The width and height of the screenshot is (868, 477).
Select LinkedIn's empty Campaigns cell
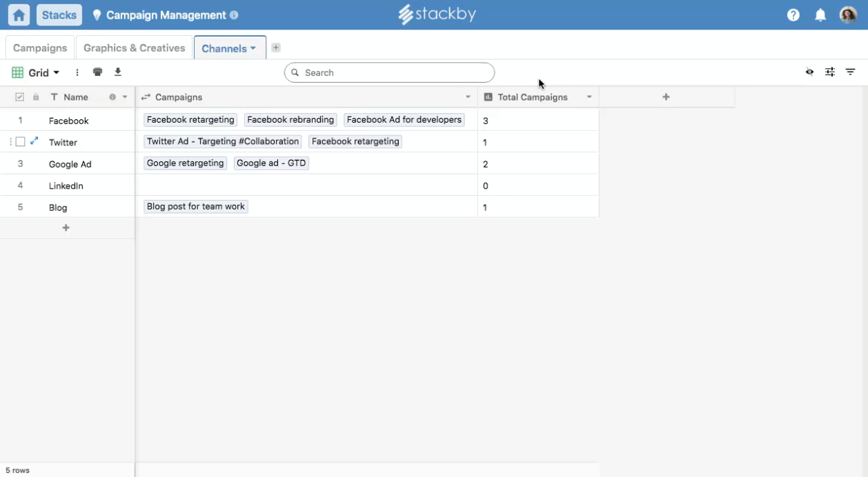(307, 185)
